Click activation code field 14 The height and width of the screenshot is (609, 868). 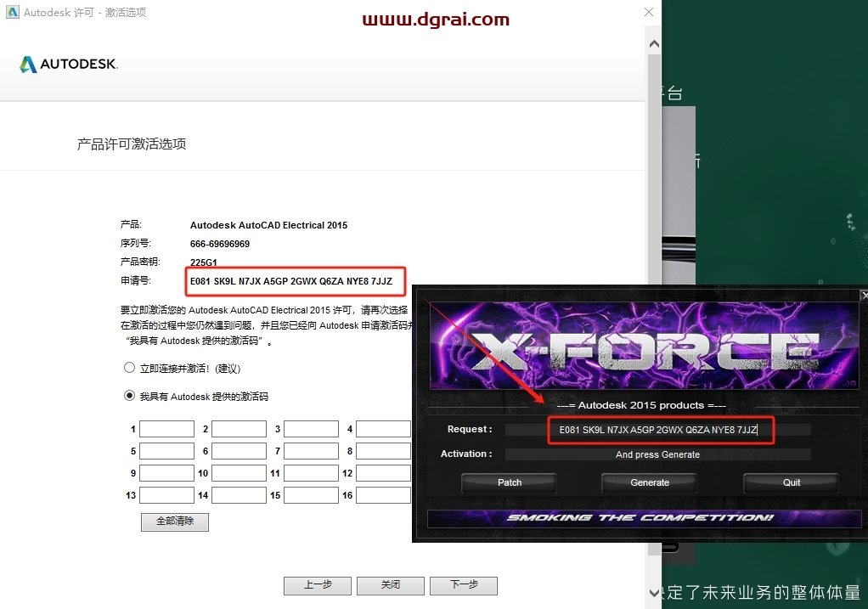[240, 495]
